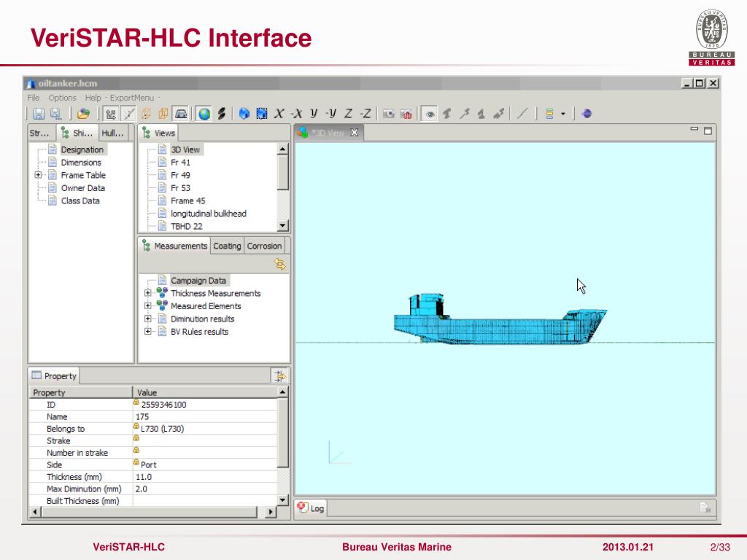
Task: Expand the Measured Elements node
Action: click(x=147, y=306)
